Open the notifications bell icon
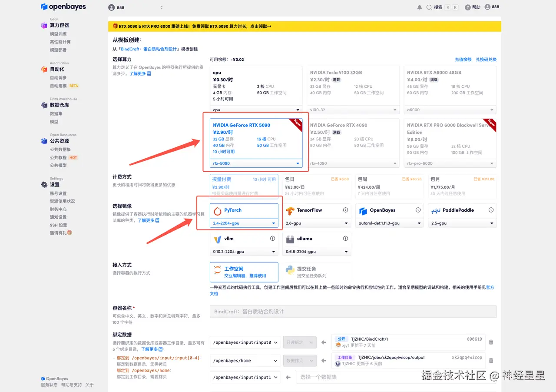The width and height of the screenshot is (556, 392). click(419, 7)
